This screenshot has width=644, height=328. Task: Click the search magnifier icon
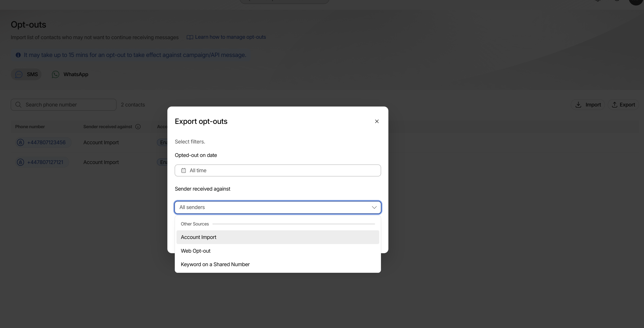click(18, 105)
